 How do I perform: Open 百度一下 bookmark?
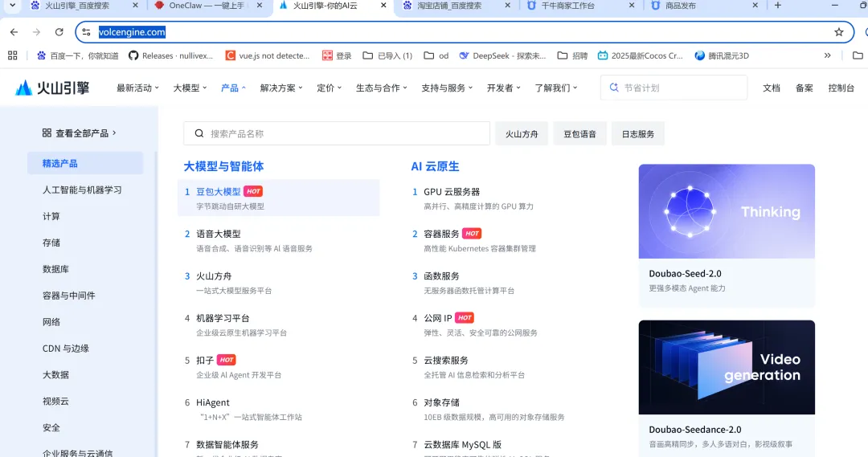tap(77, 56)
